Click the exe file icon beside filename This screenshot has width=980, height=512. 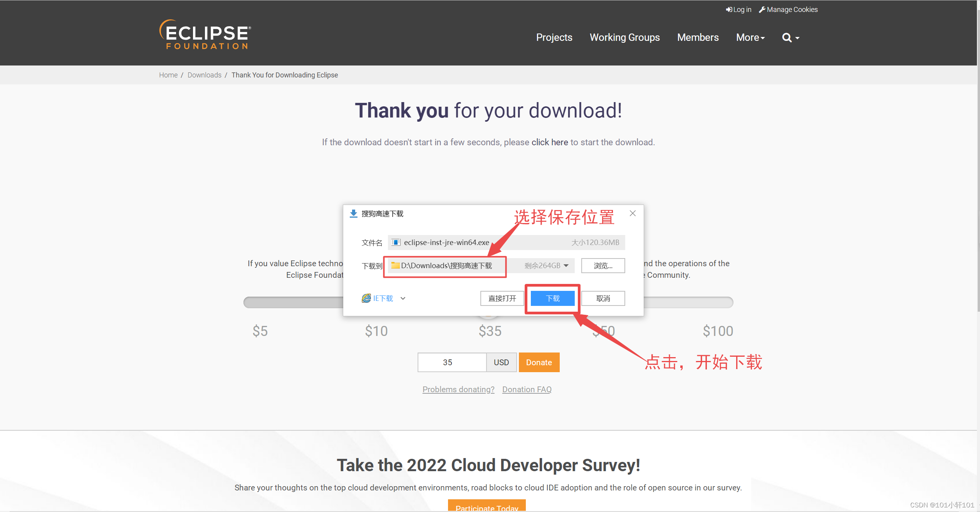[396, 242]
